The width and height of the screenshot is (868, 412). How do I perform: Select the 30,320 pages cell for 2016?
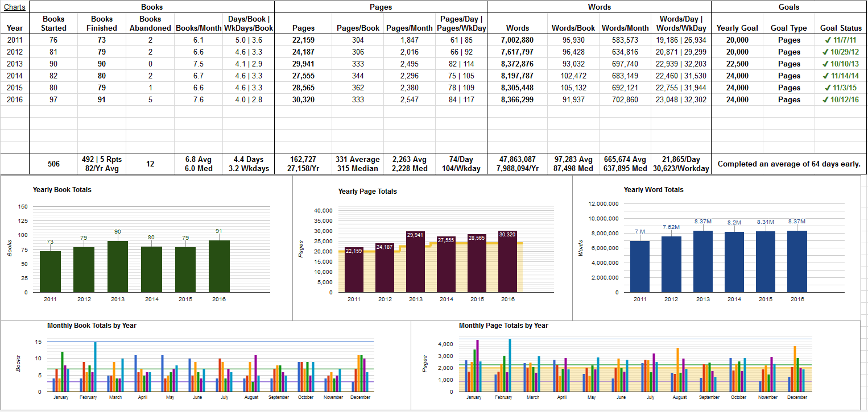(x=303, y=99)
